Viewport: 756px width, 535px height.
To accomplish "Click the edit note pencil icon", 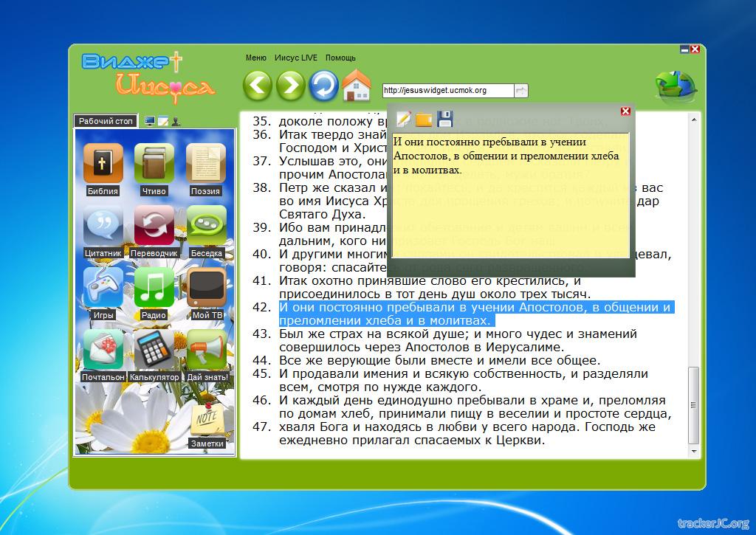I will [x=404, y=119].
